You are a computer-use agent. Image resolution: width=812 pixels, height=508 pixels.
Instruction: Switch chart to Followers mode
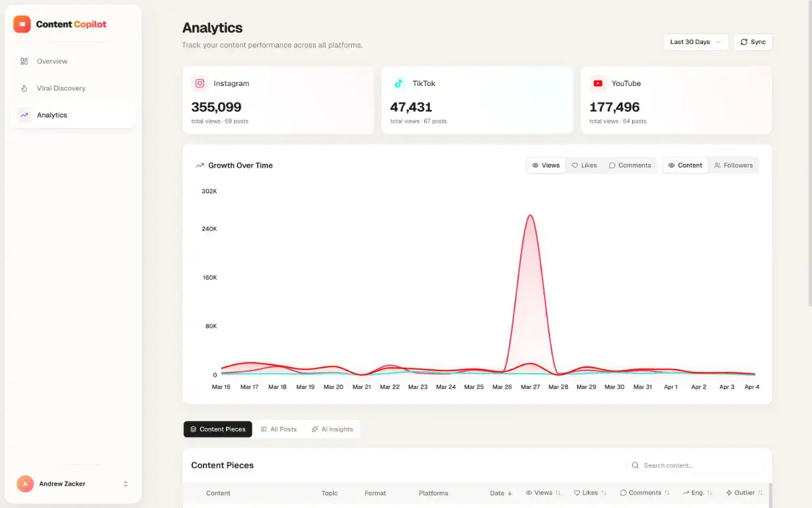pyautogui.click(x=733, y=165)
